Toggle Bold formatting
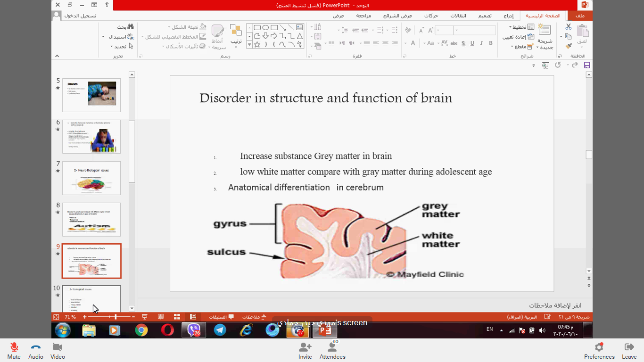The image size is (644, 362). (491, 43)
